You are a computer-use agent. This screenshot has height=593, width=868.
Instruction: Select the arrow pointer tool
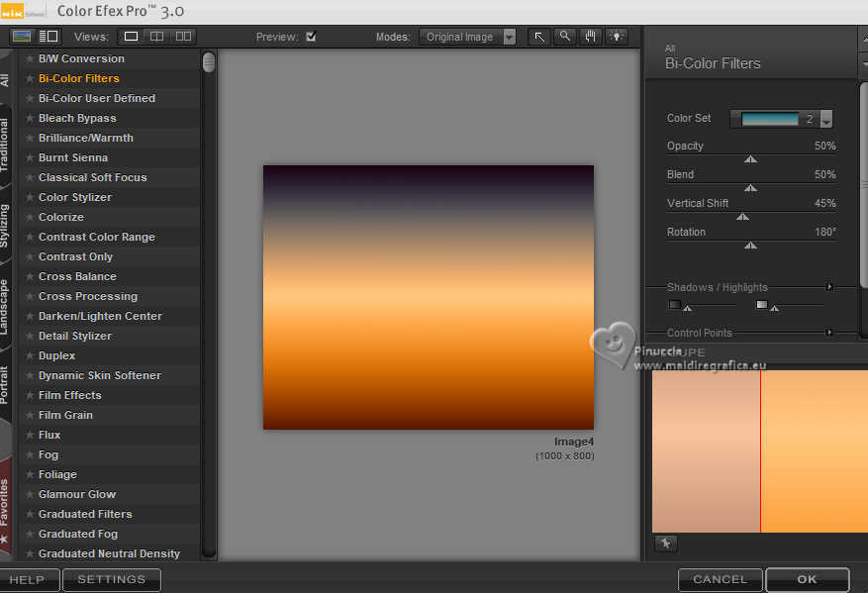539,37
